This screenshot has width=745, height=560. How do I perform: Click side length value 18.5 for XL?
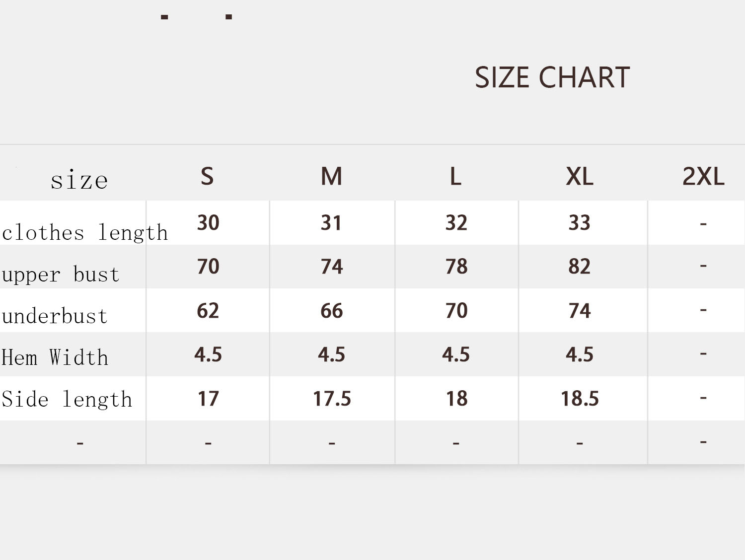580,399
